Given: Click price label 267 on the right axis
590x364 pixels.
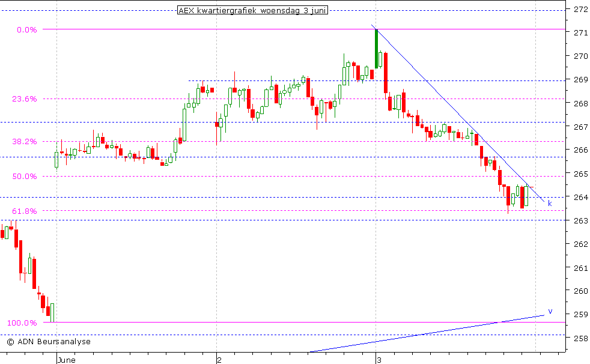Looking at the screenshot, I should click(x=581, y=127).
